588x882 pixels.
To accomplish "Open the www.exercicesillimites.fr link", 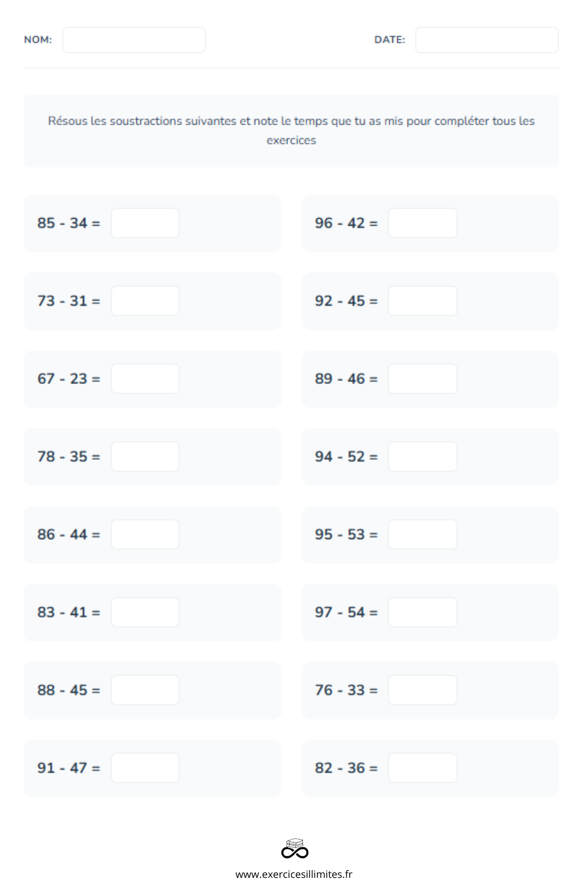I will point(294,874).
